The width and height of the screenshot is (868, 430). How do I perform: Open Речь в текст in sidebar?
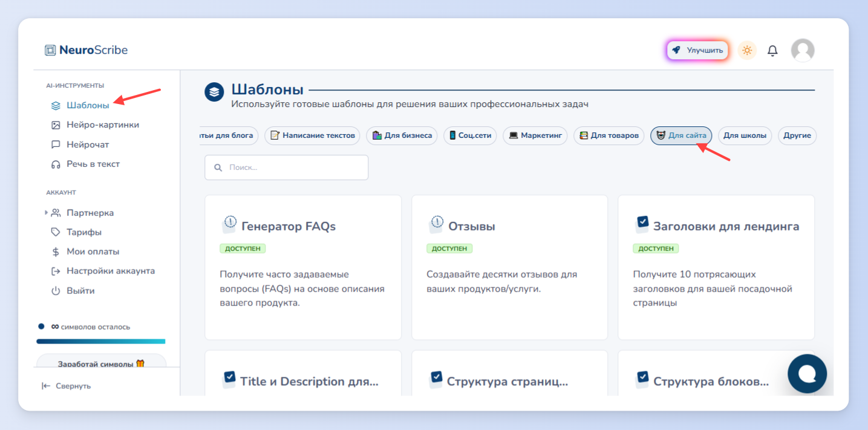click(93, 164)
